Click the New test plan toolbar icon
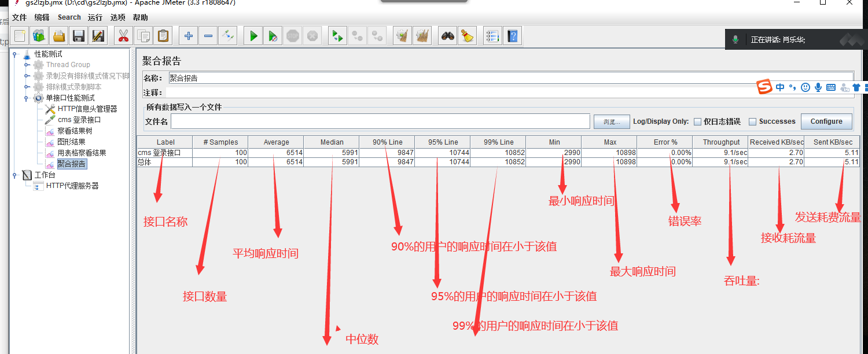This screenshot has height=354, width=868. [20, 36]
